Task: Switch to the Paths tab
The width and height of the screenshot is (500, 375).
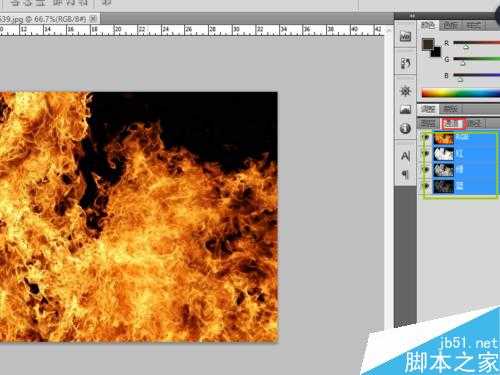Action: coord(474,124)
